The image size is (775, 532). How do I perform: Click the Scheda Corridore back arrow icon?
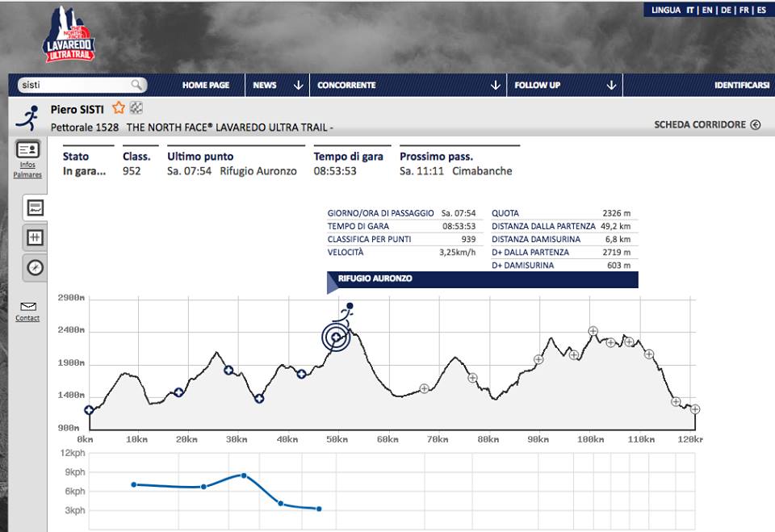coord(755,125)
